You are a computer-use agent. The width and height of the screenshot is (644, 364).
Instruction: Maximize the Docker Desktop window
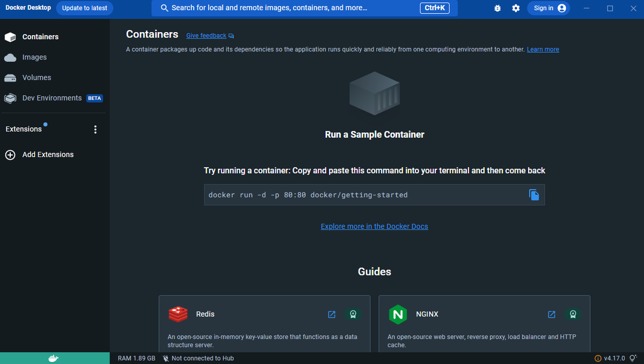point(610,8)
